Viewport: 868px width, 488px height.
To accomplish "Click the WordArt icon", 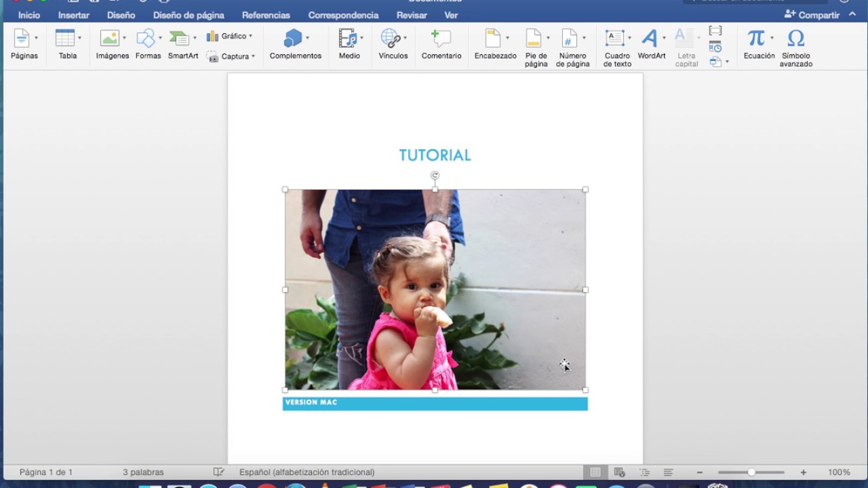I will [650, 38].
